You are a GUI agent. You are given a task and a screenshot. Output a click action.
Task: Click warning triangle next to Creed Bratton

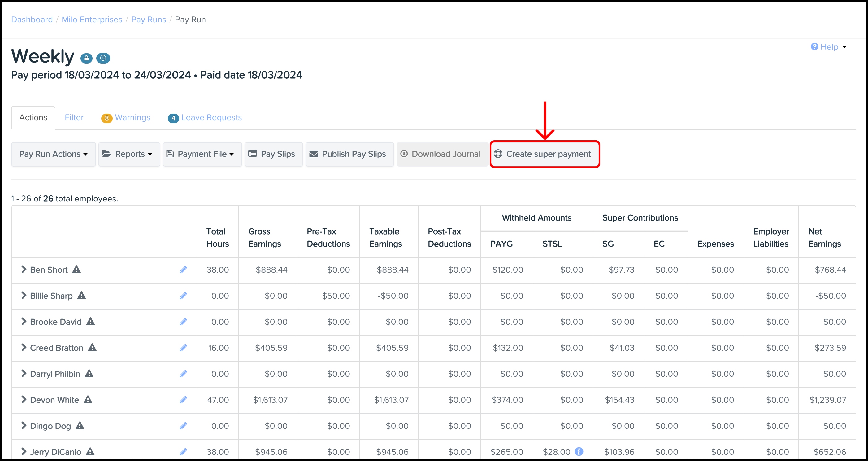92,348
